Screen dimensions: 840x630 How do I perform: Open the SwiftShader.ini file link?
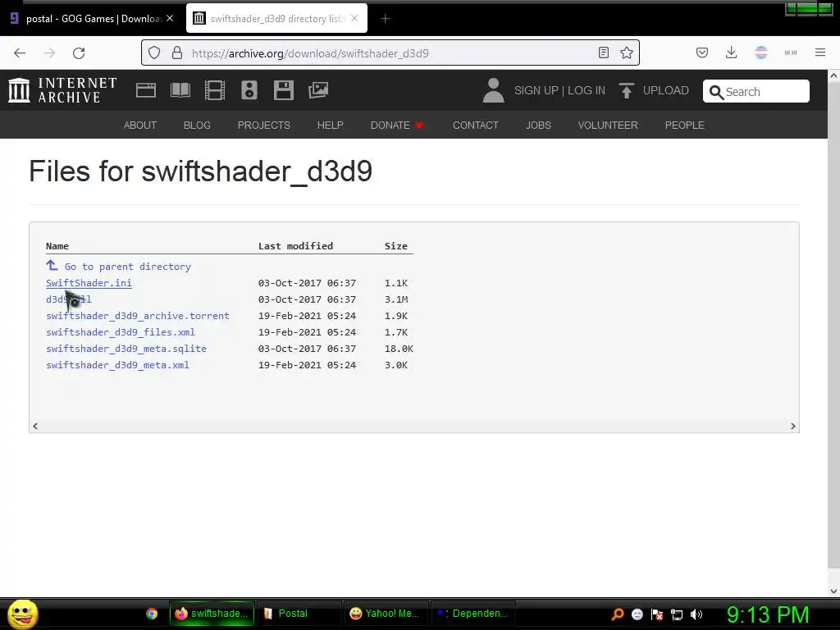point(89,283)
